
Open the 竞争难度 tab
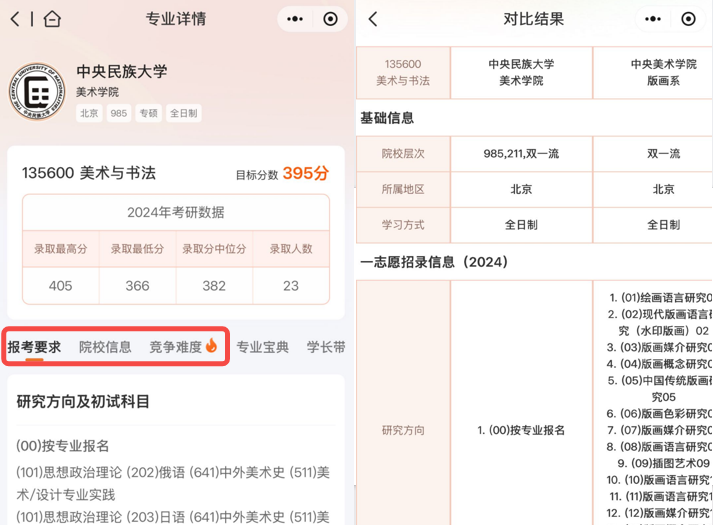click(175, 347)
